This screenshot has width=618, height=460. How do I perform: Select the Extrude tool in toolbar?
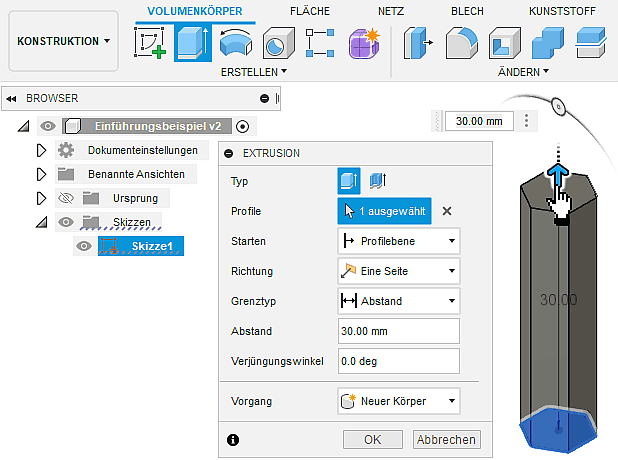pos(192,43)
